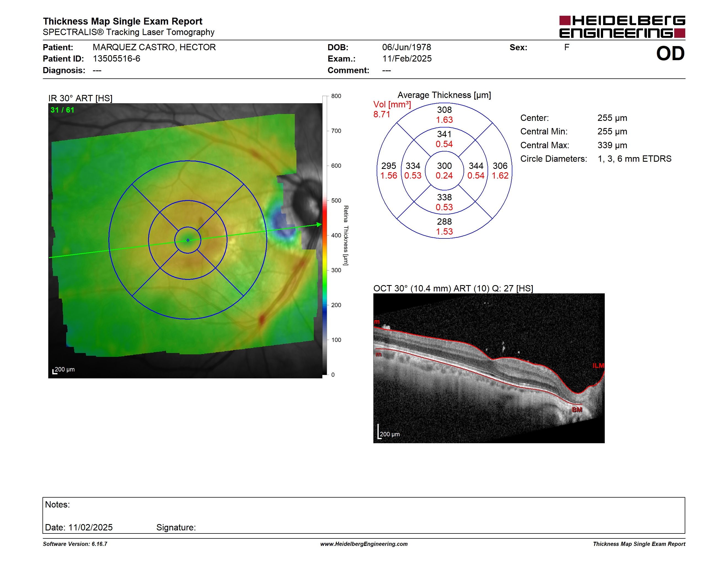Screen dimensions: 728x563
Task: Click the IR 30° ART [HS] label
Action: [x=80, y=98]
